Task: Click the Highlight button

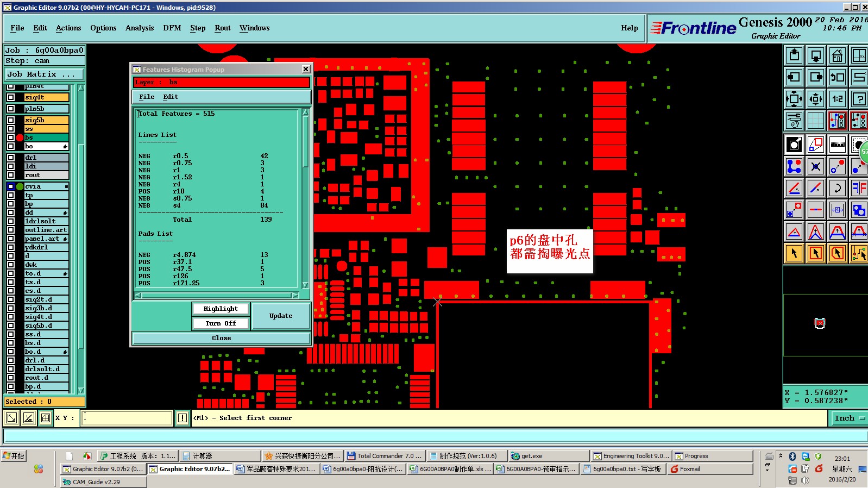Action: pyautogui.click(x=221, y=309)
